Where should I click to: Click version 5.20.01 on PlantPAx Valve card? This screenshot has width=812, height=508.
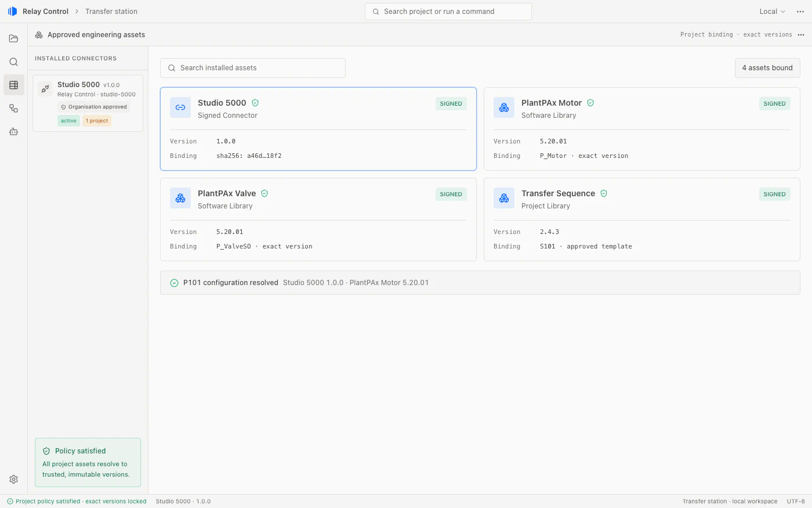point(230,232)
